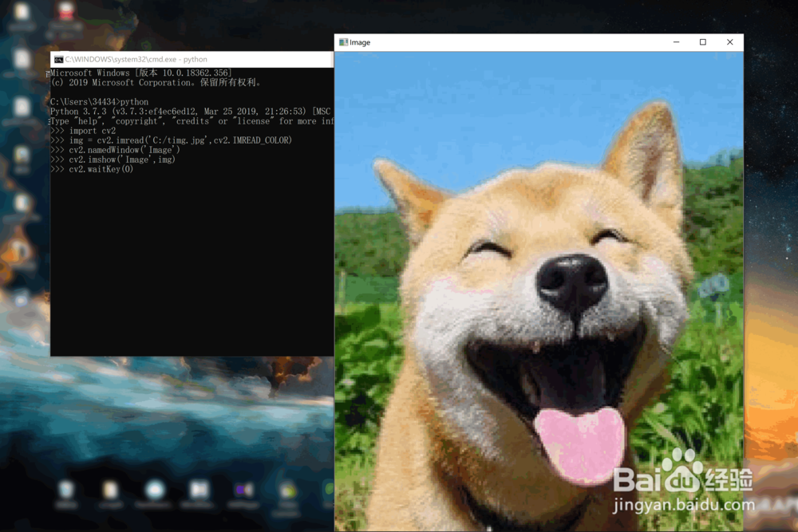Click the displayed dog photo in Image window
The width and height of the screenshot is (798, 532).
click(x=539, y=291)
